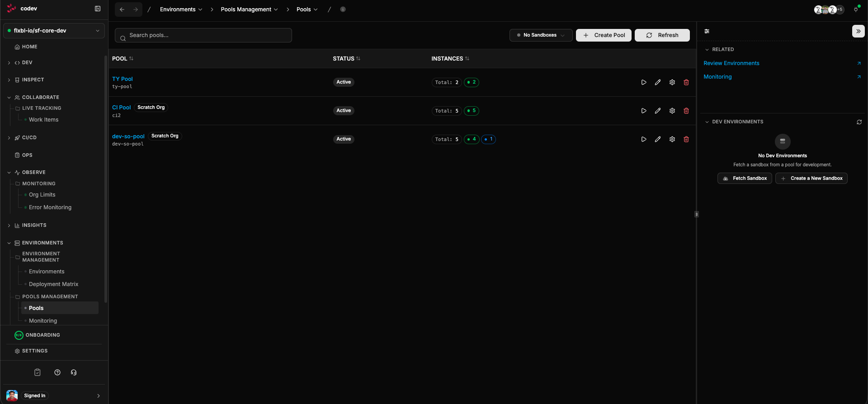Open external link icon for Review Environments

[x=859, y=63]
